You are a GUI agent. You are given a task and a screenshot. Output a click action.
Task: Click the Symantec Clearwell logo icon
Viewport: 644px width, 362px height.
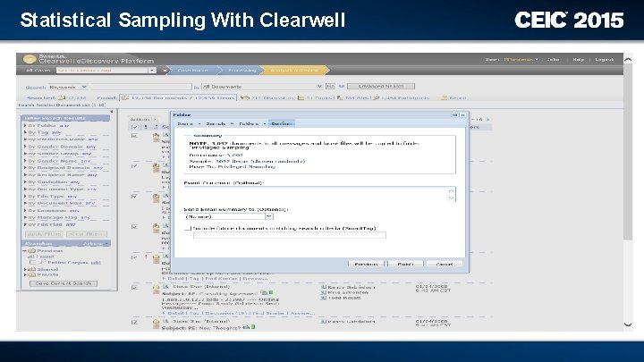tap(30, 59)
